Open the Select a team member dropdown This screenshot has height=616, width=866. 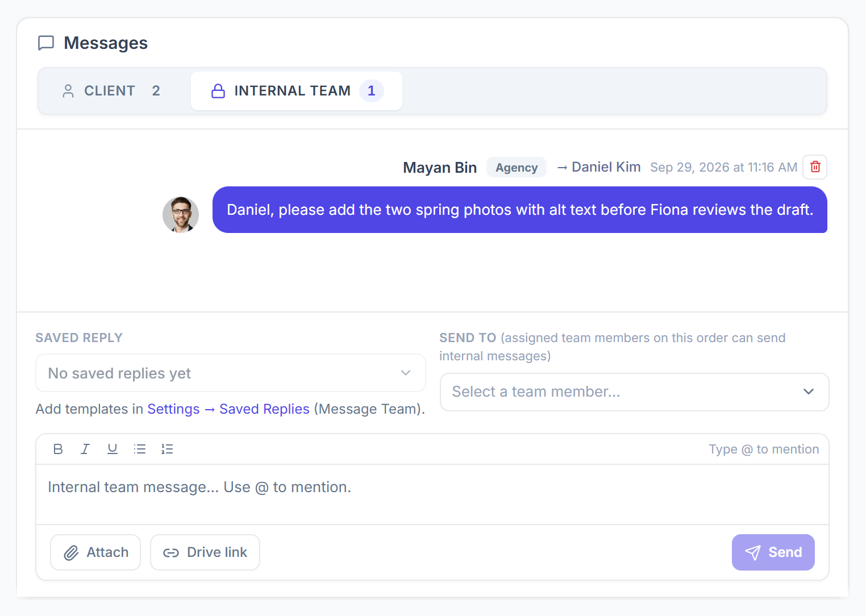(x=635, y=392)
